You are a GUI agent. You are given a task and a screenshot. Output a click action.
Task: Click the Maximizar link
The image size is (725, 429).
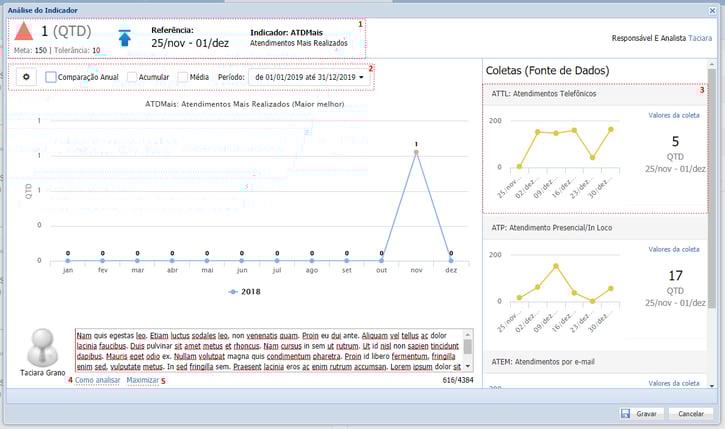point(142,380)
